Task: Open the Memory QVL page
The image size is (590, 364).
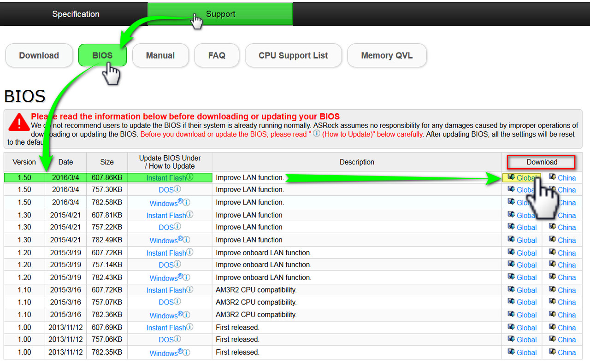Action: click(x=387, y=55)
